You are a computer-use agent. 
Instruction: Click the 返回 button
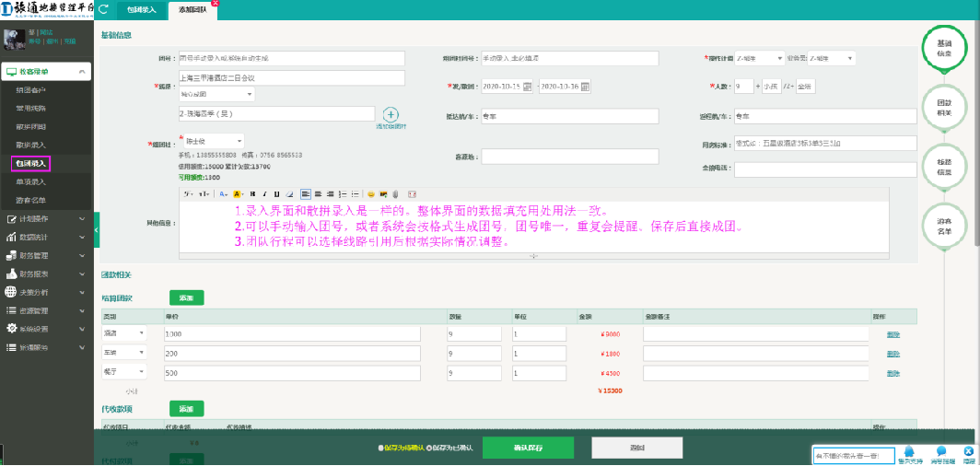(636, 448)
